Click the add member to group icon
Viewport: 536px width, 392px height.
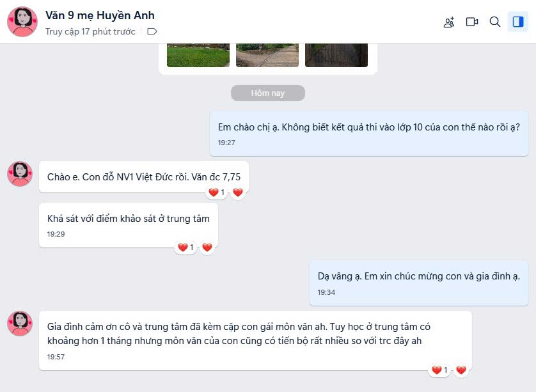click(x=449, y=22)
